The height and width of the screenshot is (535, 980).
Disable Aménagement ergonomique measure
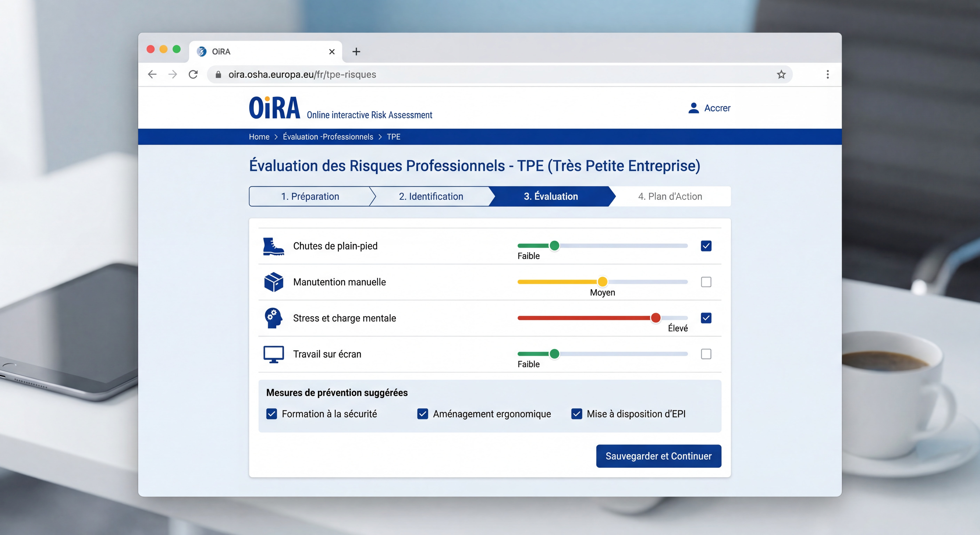pos(423,414)
